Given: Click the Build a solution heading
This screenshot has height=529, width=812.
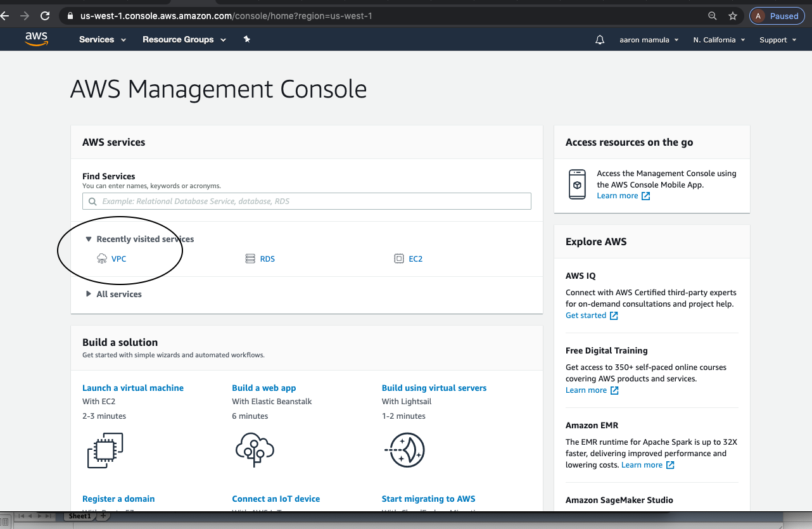Looking at the screenshot, I should [120, 342].
